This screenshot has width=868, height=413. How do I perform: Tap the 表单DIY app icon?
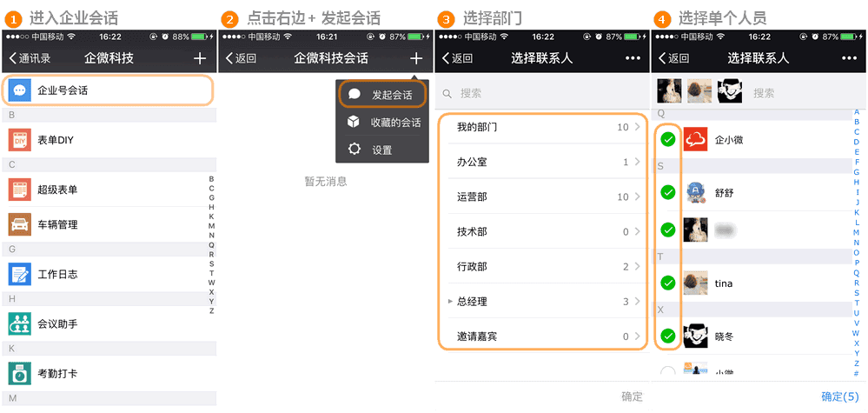[19, 140]
